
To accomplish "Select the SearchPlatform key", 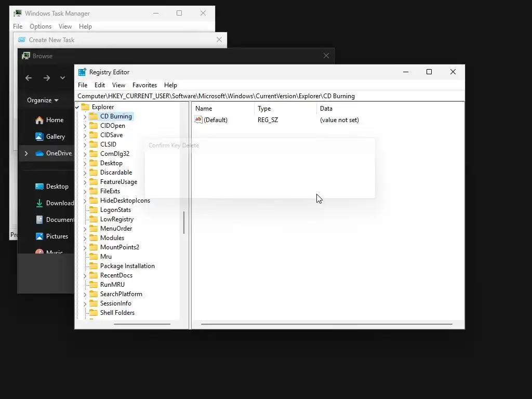I will point(121,294).
